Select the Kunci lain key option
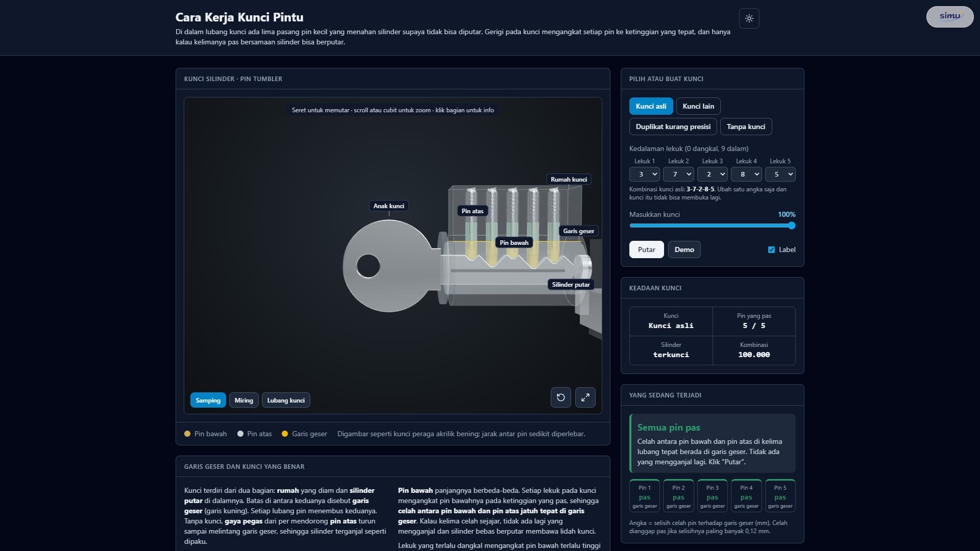This screenshot has height=551, width=980. coord(698,106)
